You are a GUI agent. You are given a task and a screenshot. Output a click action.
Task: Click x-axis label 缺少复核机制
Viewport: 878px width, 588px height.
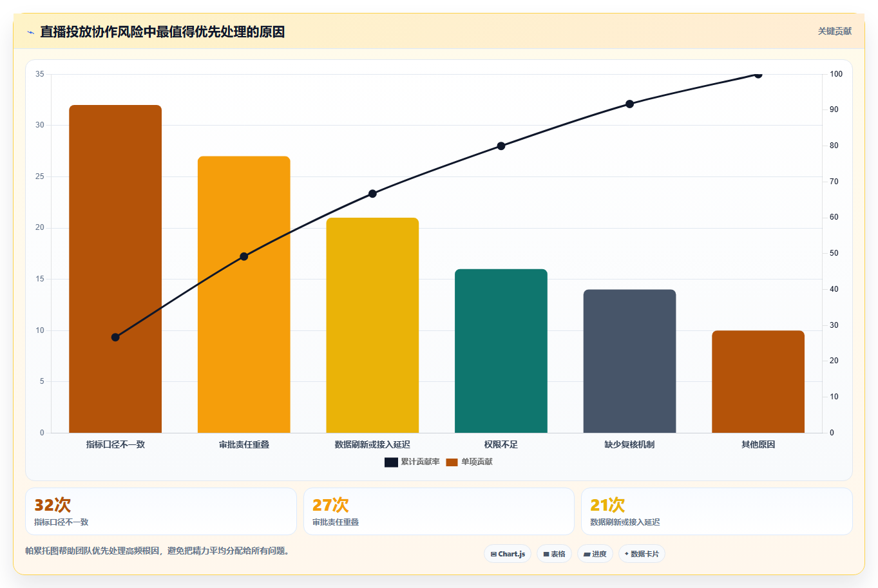tap(629, 444)
